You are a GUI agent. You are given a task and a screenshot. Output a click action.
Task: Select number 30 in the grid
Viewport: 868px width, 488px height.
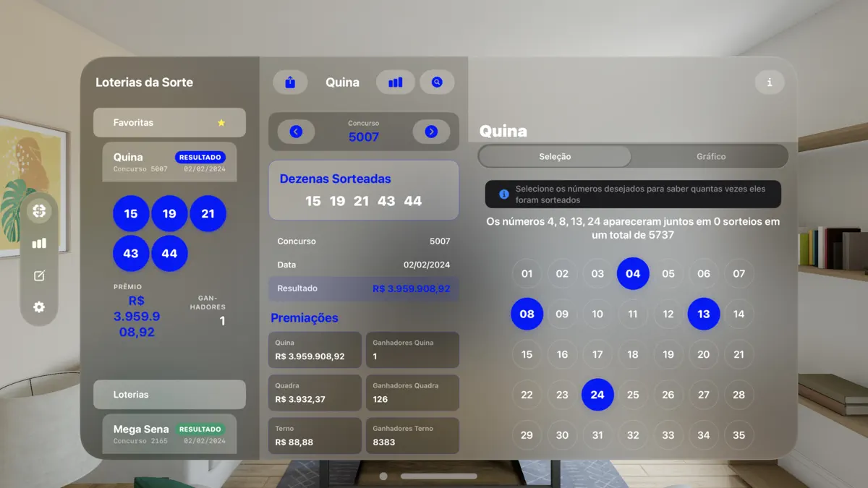tap(562, 435)
